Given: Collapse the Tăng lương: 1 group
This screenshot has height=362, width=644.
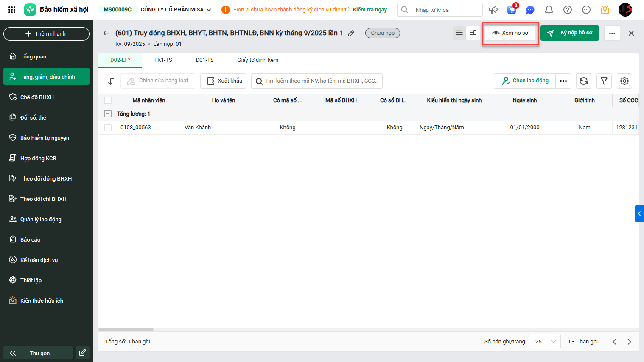Looking at the screenshot, I should [x=108, y=114].
